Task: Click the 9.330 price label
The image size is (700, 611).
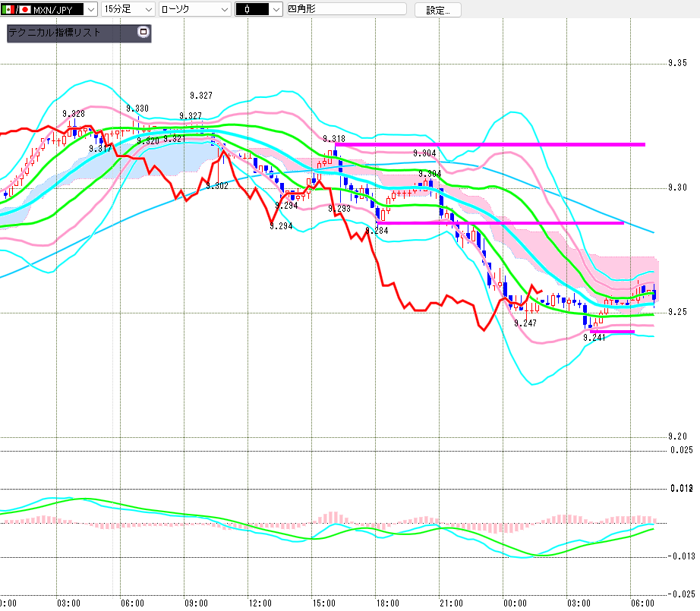Action: tap(137, 109)
